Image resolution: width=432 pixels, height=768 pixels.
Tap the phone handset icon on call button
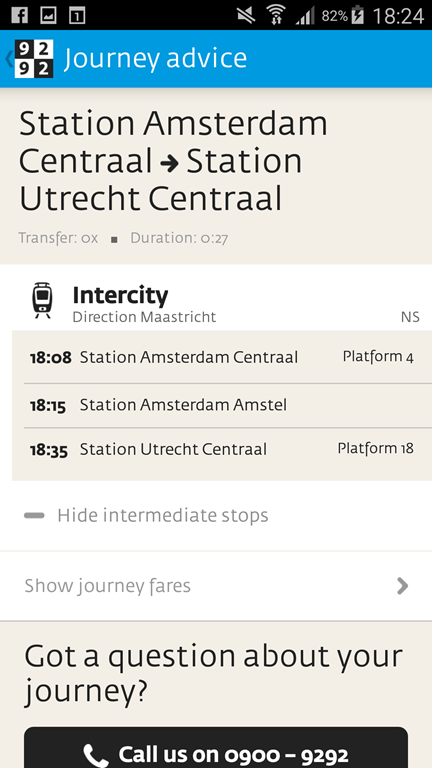pos(95,755)
